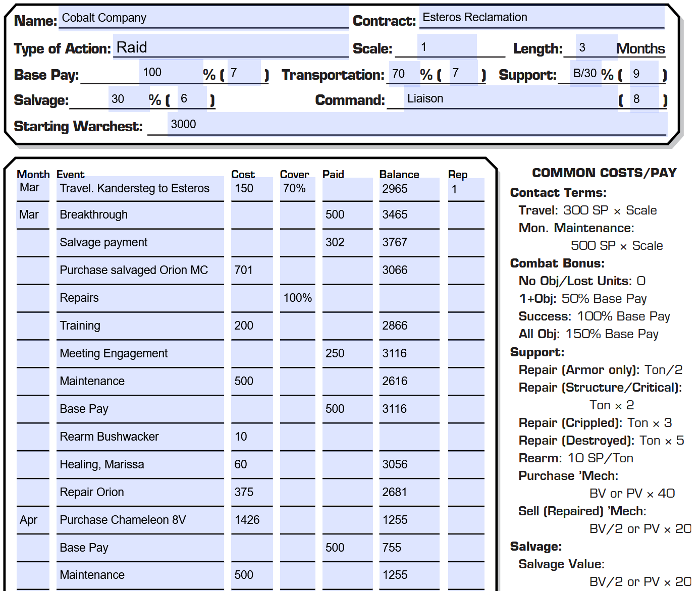The width and height of the screenshot is (700, 591).
Task: Select the Paid field beside Balance 755
Action: [x=347, y=548]
